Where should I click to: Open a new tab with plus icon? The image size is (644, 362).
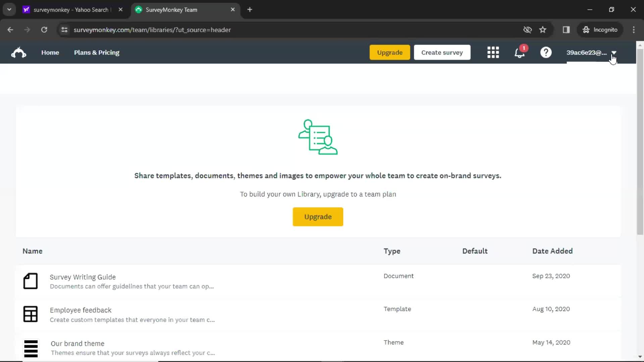click(250, 10)
